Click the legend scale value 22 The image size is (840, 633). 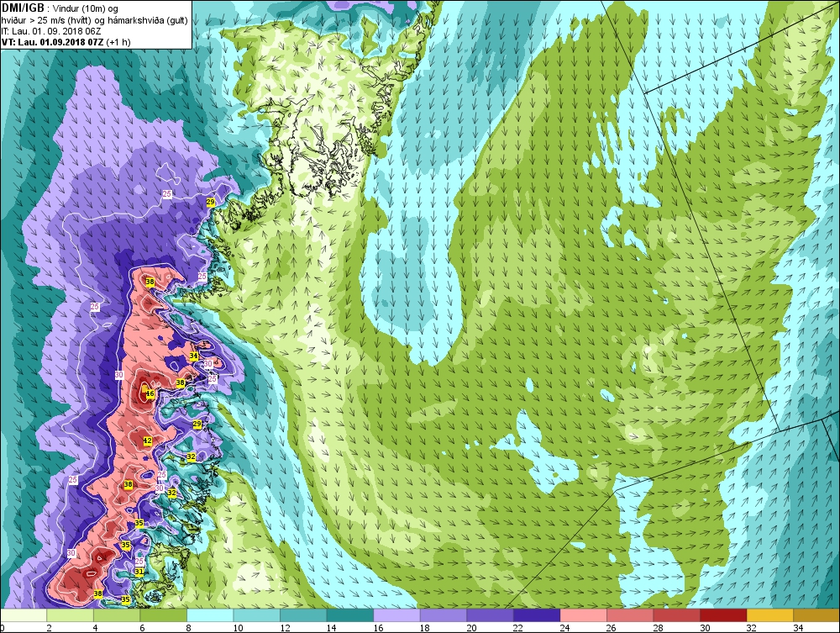pyautogui.click(x=517, y=628)
